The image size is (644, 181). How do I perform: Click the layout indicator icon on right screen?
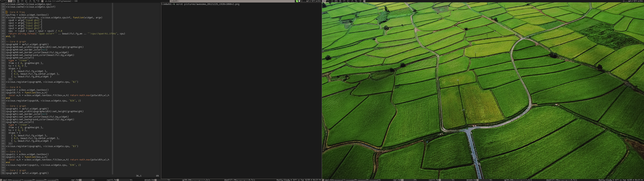(364, 1)
